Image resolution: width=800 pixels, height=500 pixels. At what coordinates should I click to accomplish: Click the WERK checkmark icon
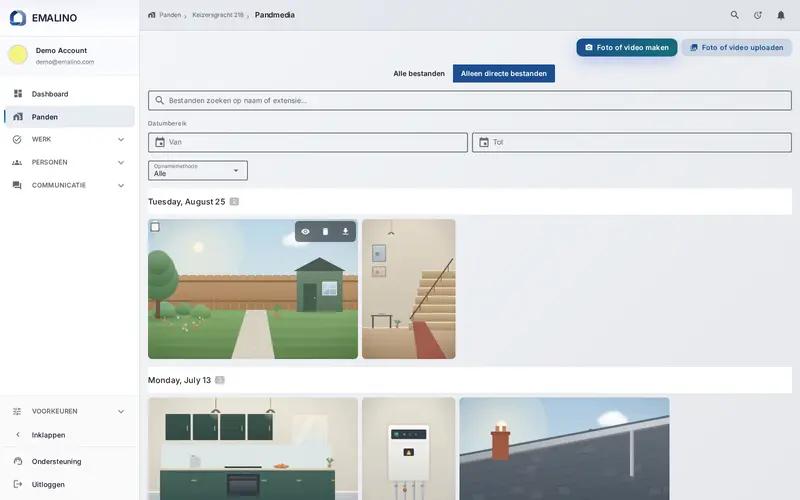click(17, 139)
